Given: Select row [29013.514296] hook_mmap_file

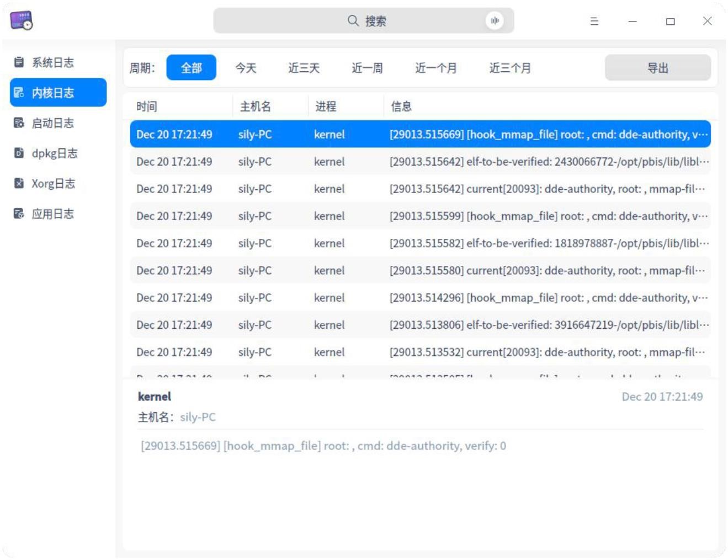Looking at the screenshot, I should (x=421, y=297).
